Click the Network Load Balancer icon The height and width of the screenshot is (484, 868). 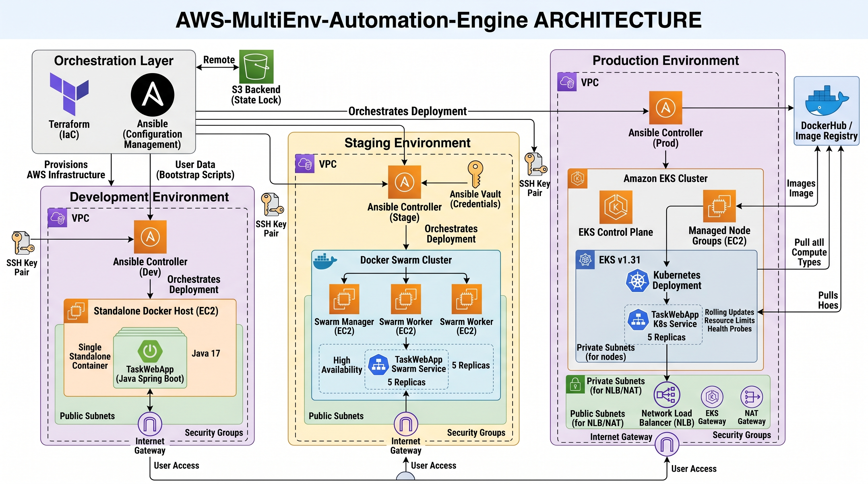pyautogui.click(x=667, y=395)
